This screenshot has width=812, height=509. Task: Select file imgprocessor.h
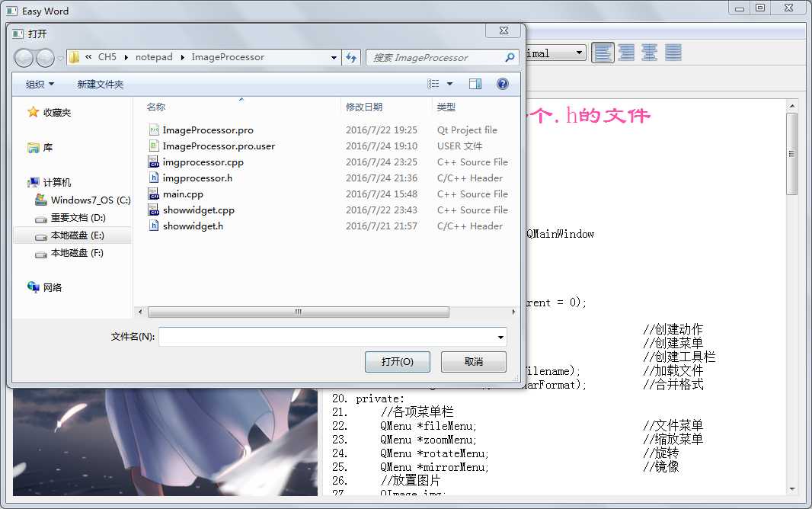pyautogui.click(x=197, y=178)
